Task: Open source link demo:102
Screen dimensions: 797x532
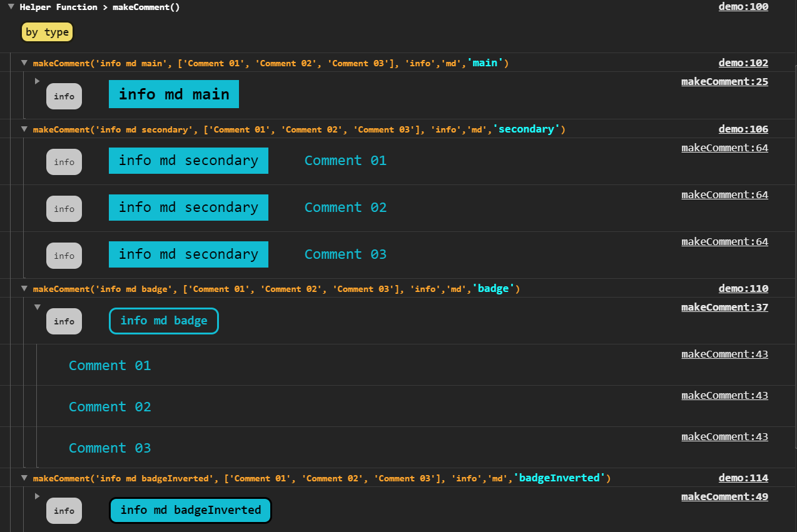Action: pos(743,63)
